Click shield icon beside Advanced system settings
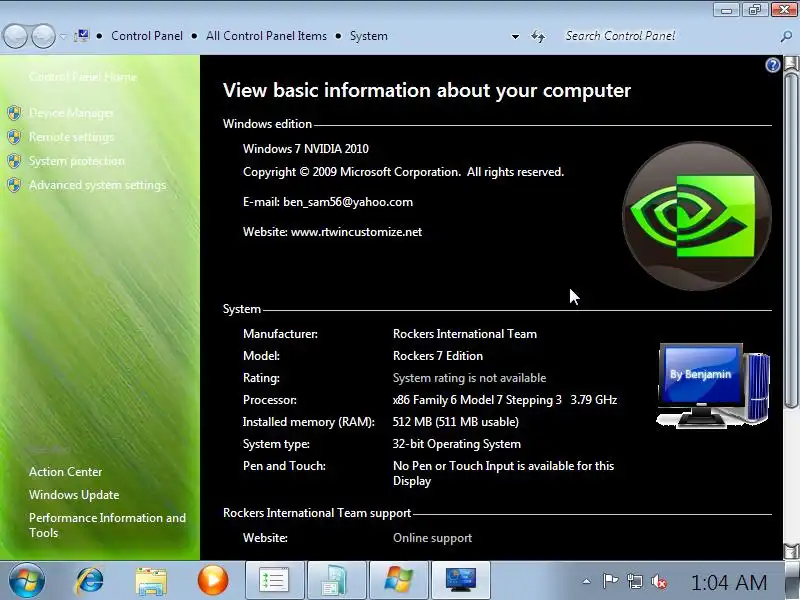 click(x=14, y=185)
